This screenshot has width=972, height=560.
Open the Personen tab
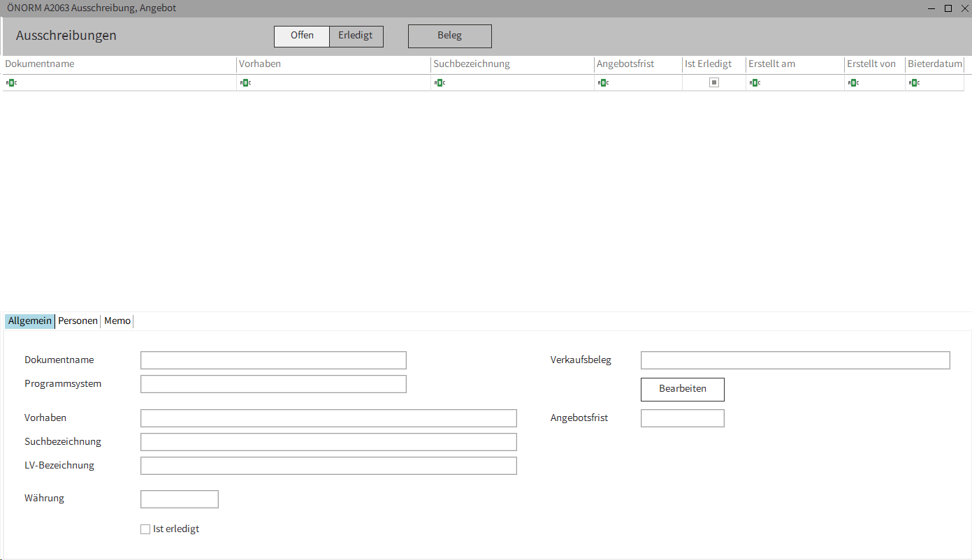(x=78, y=321)
